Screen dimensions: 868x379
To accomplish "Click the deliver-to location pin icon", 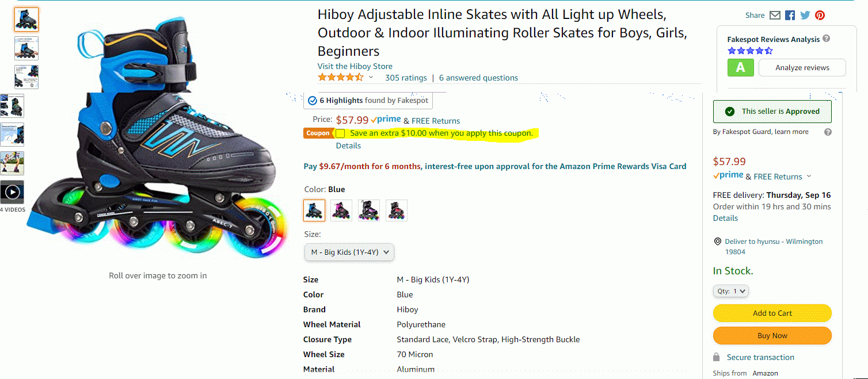I will coord(717,242).
